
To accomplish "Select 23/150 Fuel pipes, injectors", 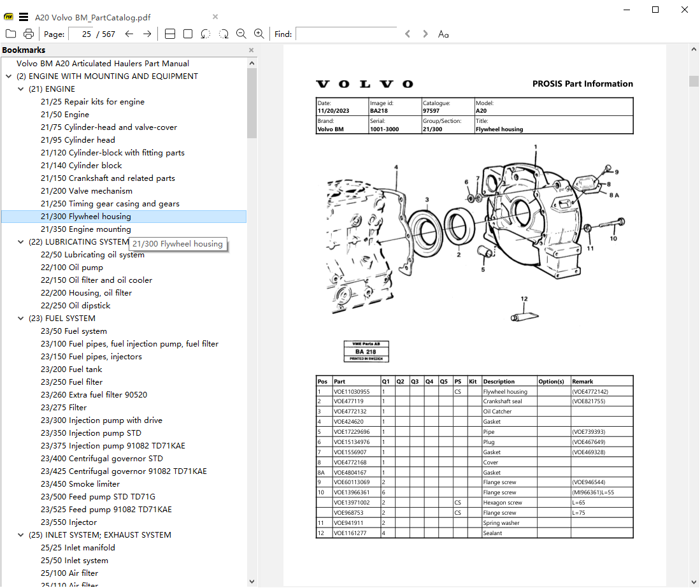I will [91, 357].
